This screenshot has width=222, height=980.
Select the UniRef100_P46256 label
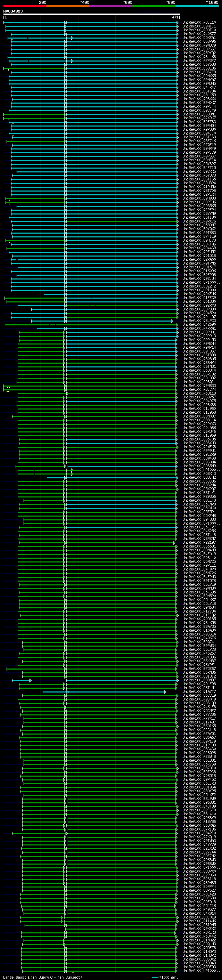(199, 531)
